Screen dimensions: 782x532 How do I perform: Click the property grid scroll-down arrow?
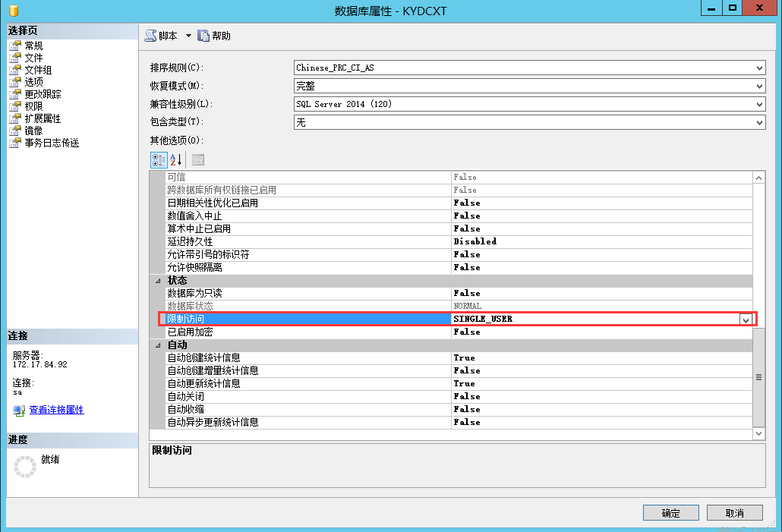tap(758, 433)
